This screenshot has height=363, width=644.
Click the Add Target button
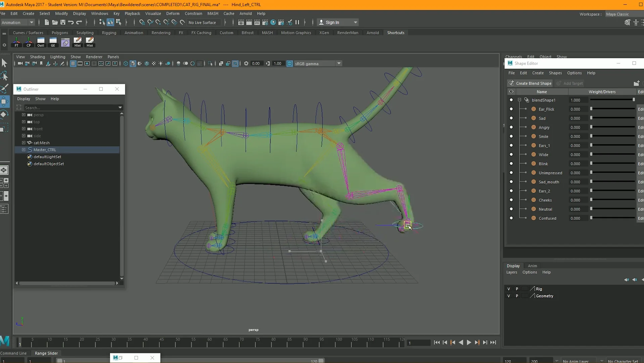[570, 83]
